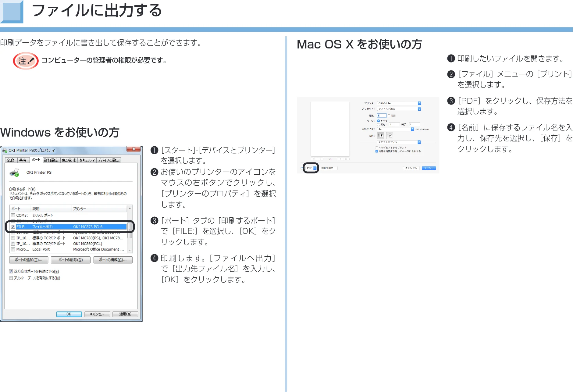573x392 pixels.
Task: Click 適用(A) apply button
Action: (x=125, y=314)
